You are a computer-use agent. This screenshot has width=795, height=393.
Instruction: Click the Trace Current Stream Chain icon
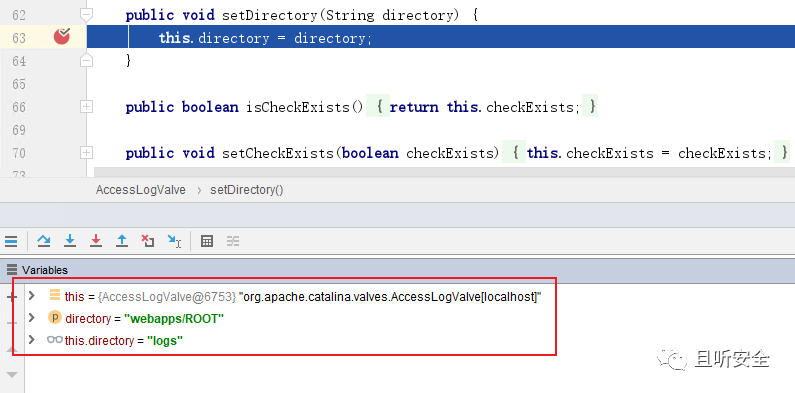(233, 241)
